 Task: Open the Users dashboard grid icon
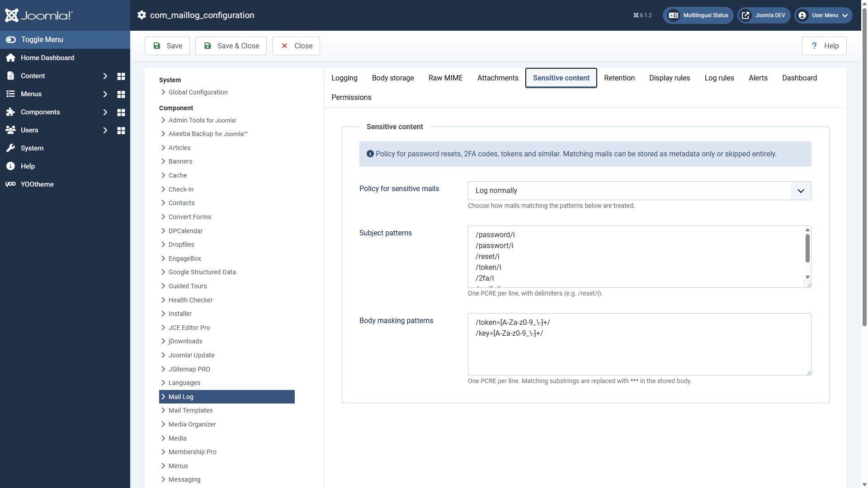coord(121,130)
